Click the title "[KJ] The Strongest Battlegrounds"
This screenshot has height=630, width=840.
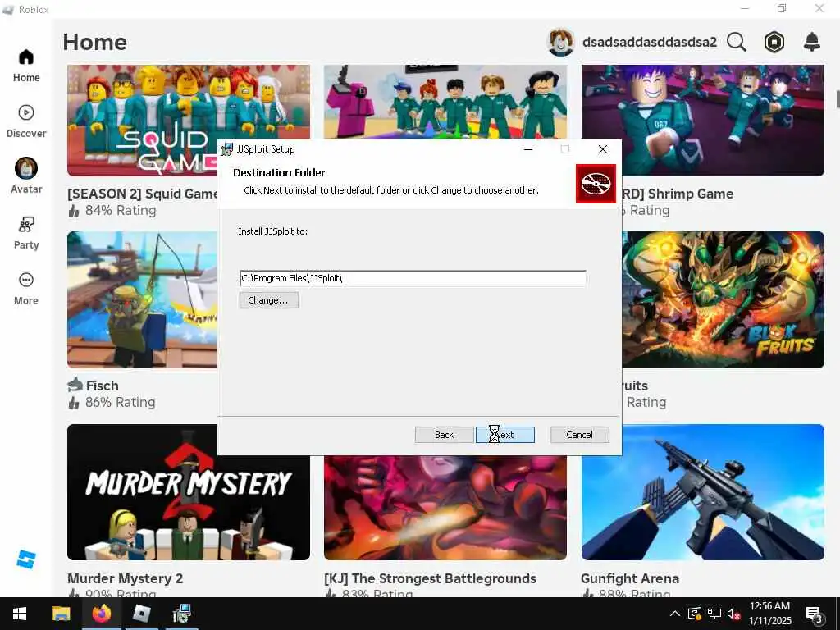[x=430, y=578]
